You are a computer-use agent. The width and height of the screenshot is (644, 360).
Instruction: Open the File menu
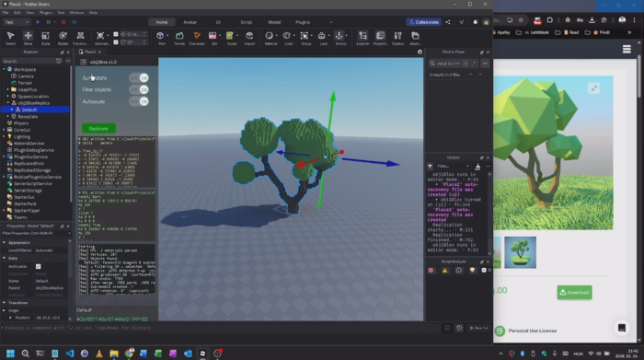pyautogui.click(x=6, y=13)
